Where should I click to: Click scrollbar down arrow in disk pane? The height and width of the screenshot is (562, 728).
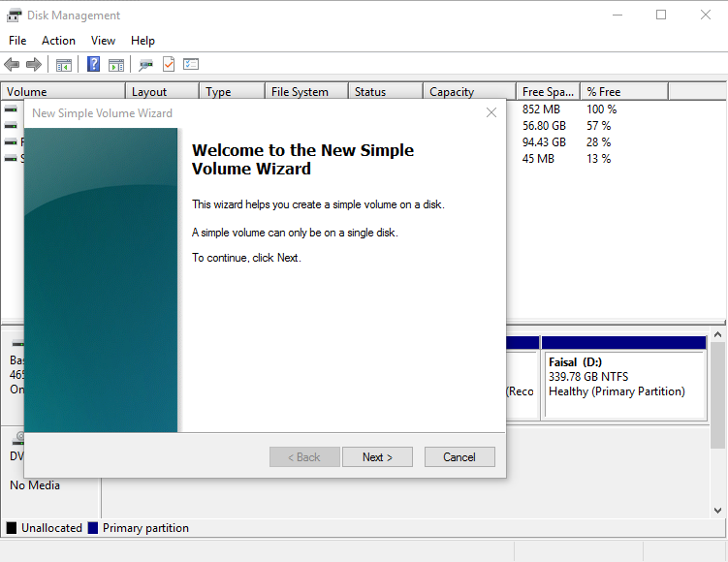pos(718,510)
